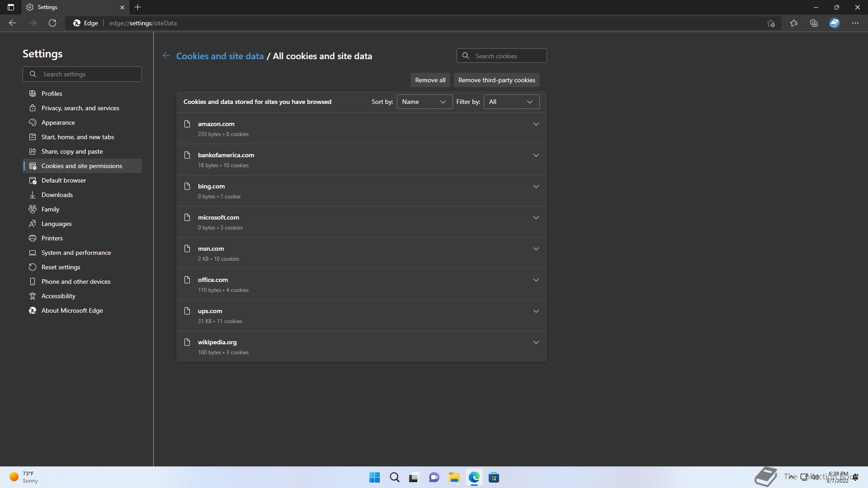Open About Microsoft Edge
This screenshot has width=868, height=488.
[x=82, y=310]
